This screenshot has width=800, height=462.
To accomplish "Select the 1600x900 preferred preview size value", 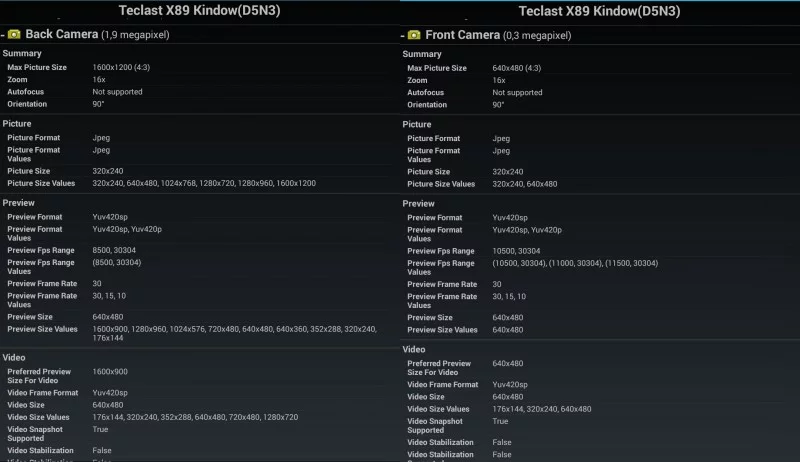I will point(110,372).
